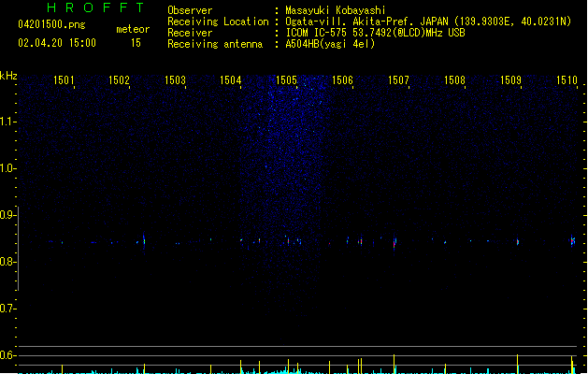The image size is (588, 374).
Task: Select the ICOM IC-575 receiver text
Action: click(x=376, y=33)
